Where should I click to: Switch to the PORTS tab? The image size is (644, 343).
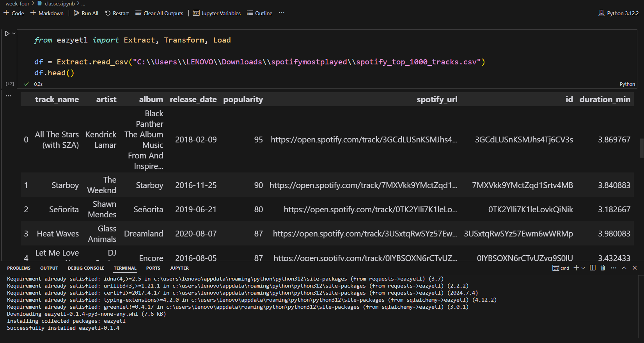[x=153, y=268]
